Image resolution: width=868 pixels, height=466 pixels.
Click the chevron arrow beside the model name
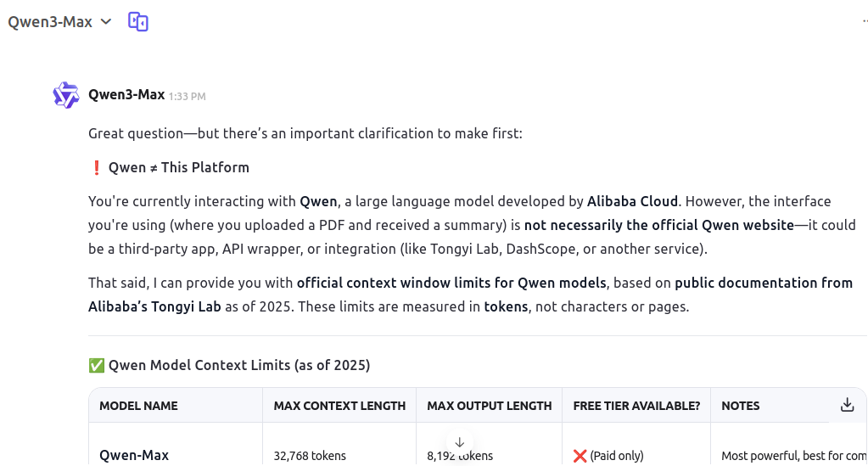[x=106, y=22]
